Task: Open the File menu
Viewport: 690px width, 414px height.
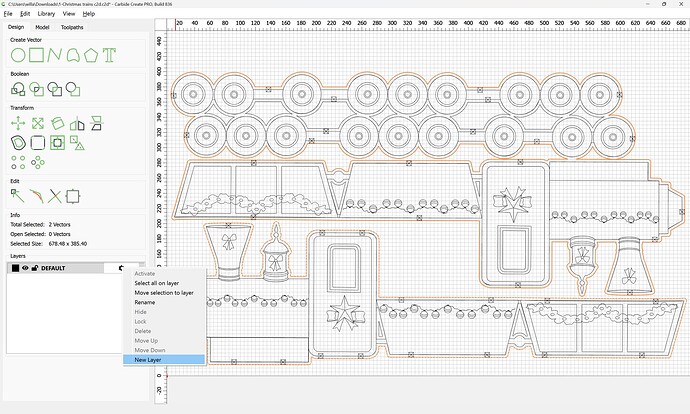Action: point(7,14)
